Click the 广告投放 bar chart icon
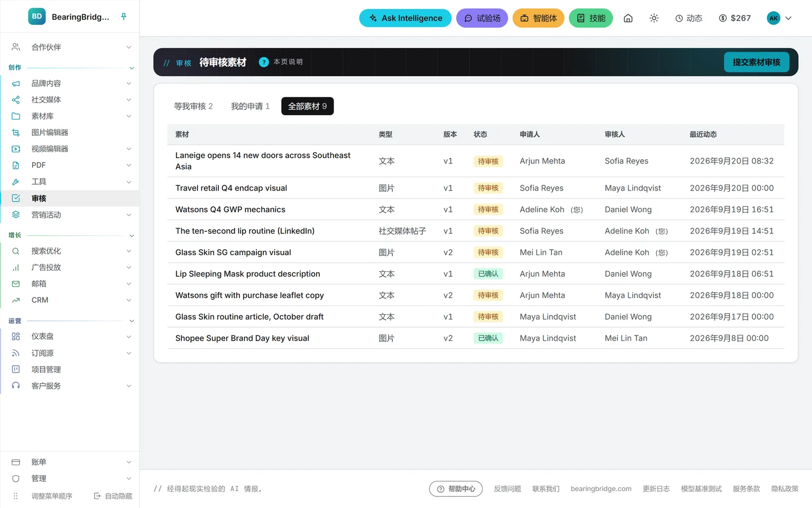Image resolution: width=812 pixels, height=508 pixels. [16, 267]
